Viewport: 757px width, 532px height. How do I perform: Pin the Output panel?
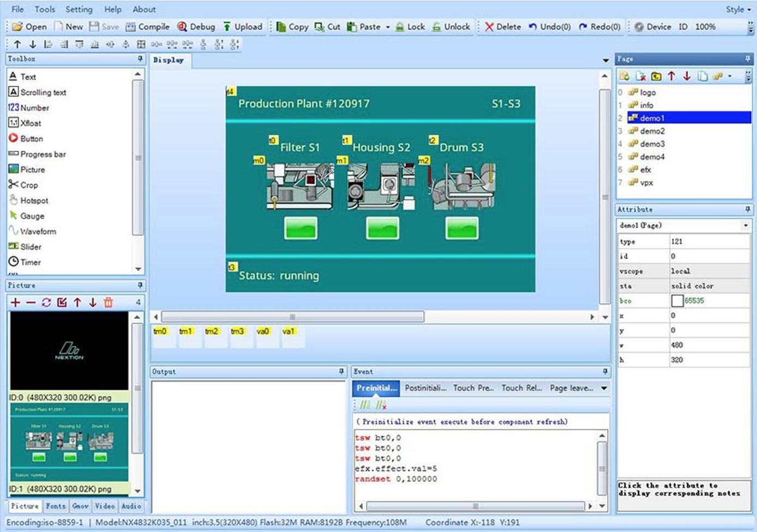(341, 371)
